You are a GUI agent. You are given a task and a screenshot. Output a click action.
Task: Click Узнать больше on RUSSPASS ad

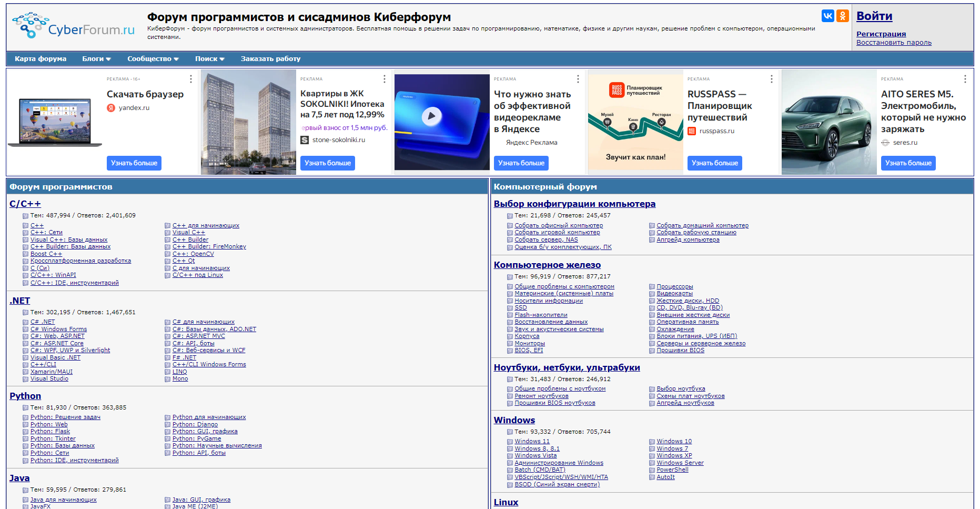point(715,163)
